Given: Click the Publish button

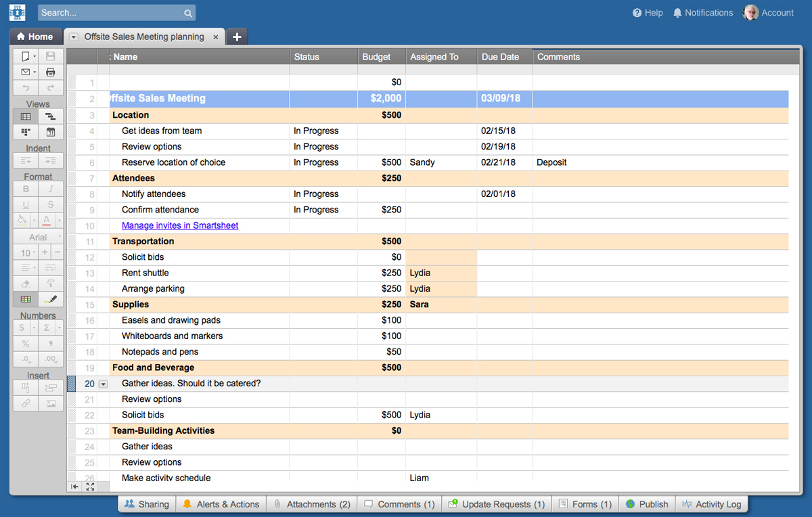Looking at the screenshot, I should (x=646, y=503).
